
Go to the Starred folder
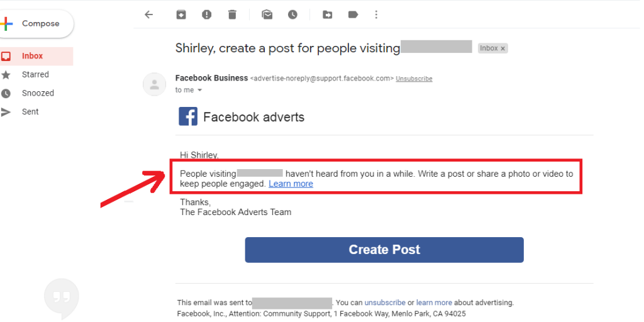point(35,74)
